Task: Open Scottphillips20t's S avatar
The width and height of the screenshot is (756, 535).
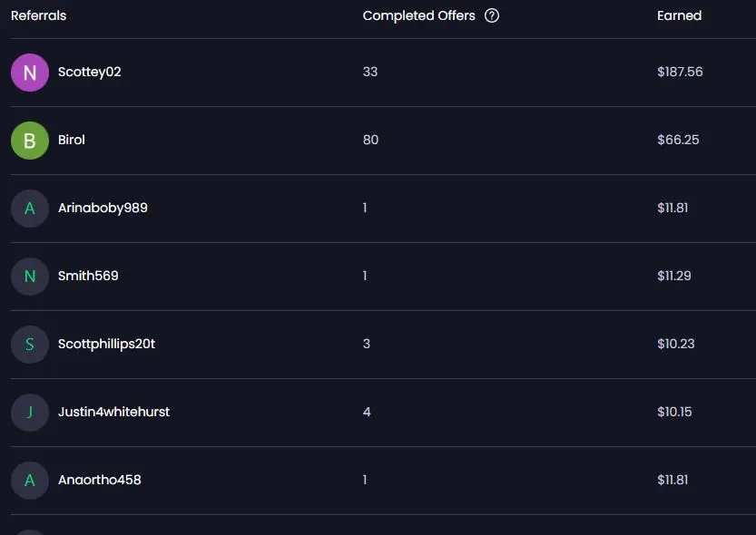Action: click(30, 344)
